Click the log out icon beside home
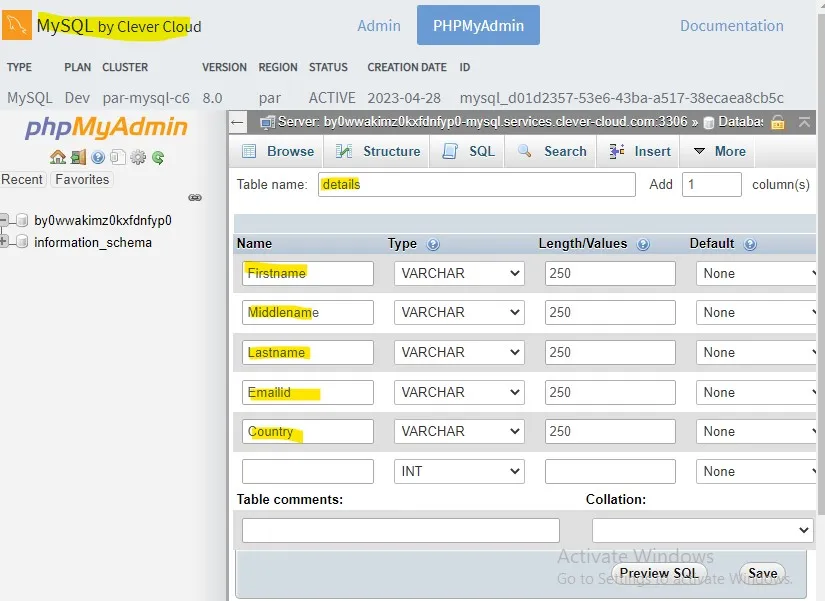This screenshot has width=825, height=601. 78,157
